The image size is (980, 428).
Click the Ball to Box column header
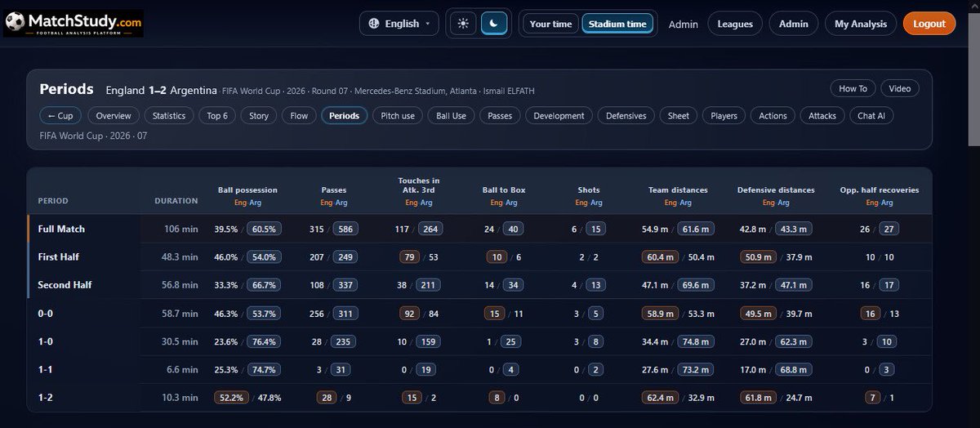pyautogui.click(x=504, y=190)
